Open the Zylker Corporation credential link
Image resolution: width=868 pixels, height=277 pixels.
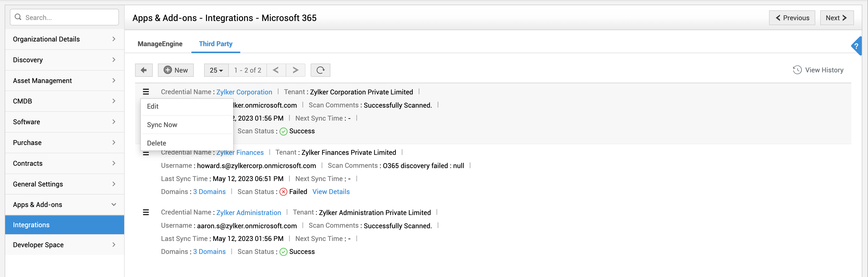(x=244, y=92)
